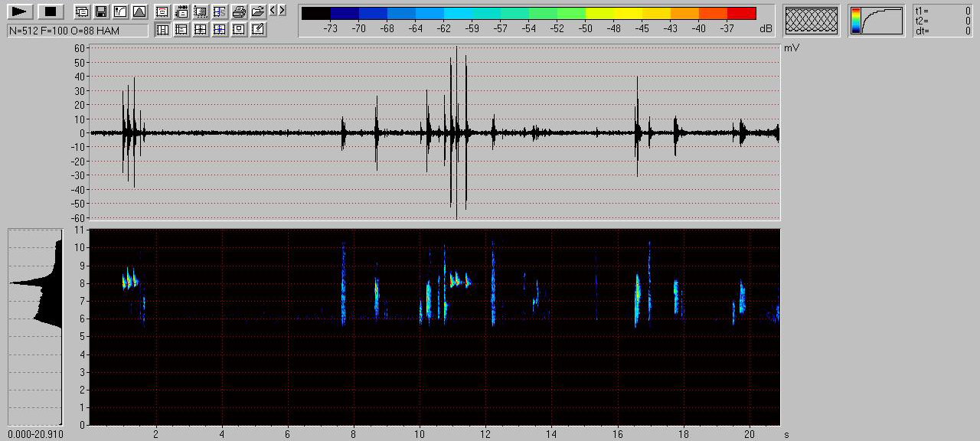Click the N=512 F=100 spectrogram parameters field
Image resolution: width=980 pixels, height=441 pixels.
pyautogui.click(x=77, y=31)
